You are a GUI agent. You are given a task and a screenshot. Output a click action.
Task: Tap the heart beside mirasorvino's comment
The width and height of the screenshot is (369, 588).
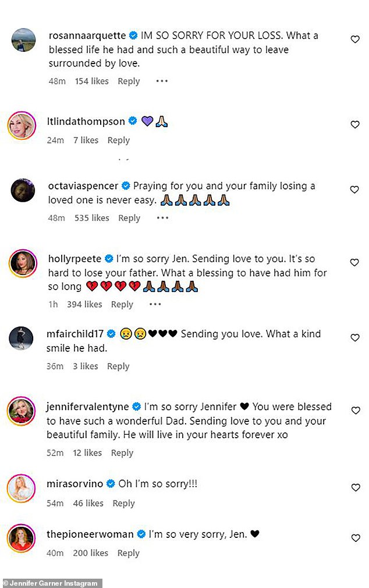pyautogui.click(x=355, y=488)
